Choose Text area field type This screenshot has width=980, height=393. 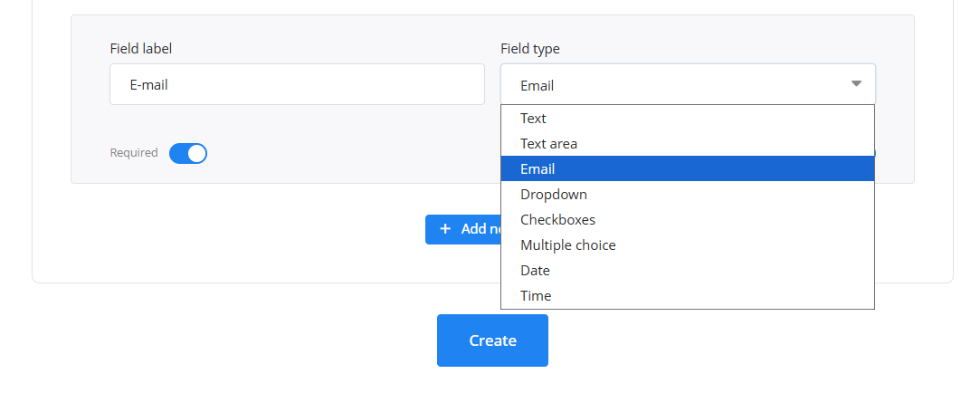tap(688, 143)
